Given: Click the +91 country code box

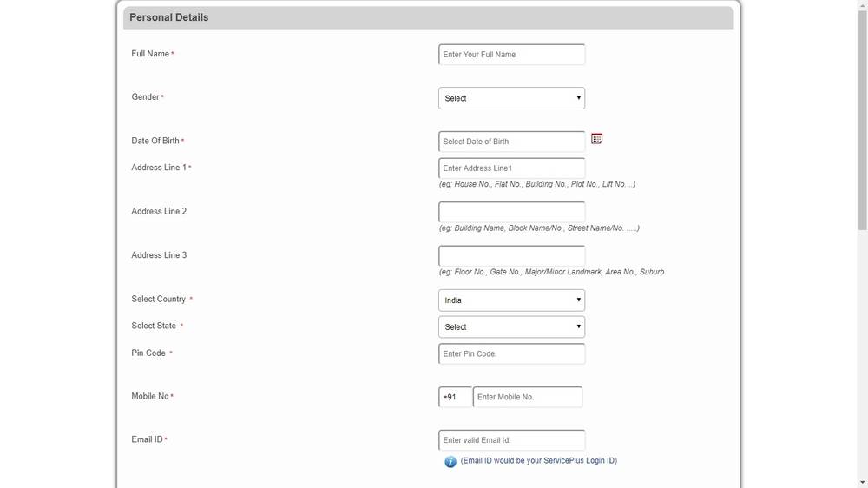Looking at the screenshot, I should [455, 398].
